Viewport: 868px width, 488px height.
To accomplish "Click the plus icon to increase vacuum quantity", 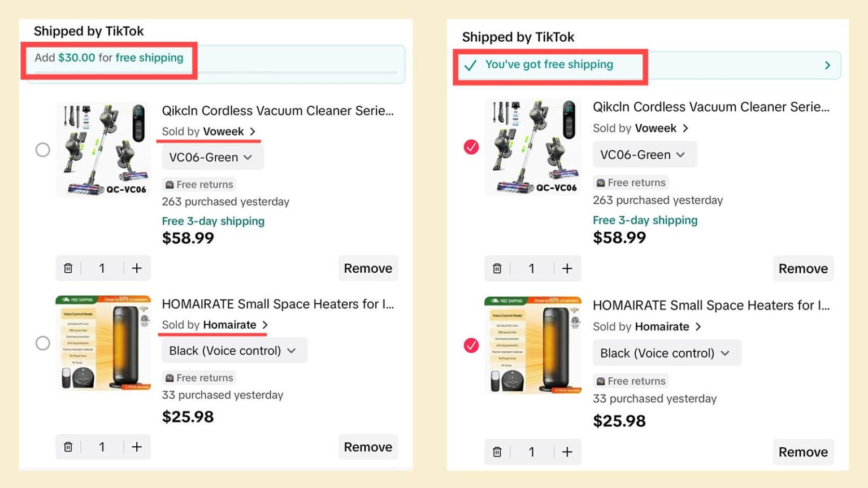I will (137, 268).
